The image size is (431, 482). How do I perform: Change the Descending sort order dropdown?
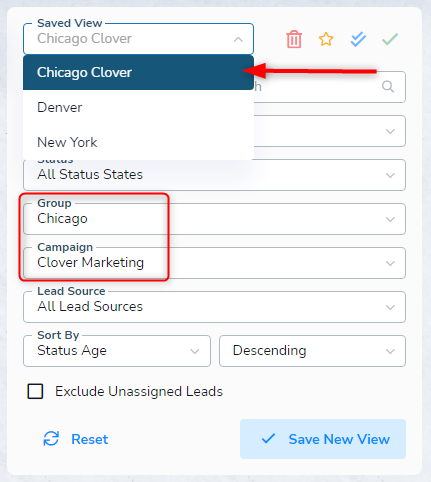tap(312, 351)
